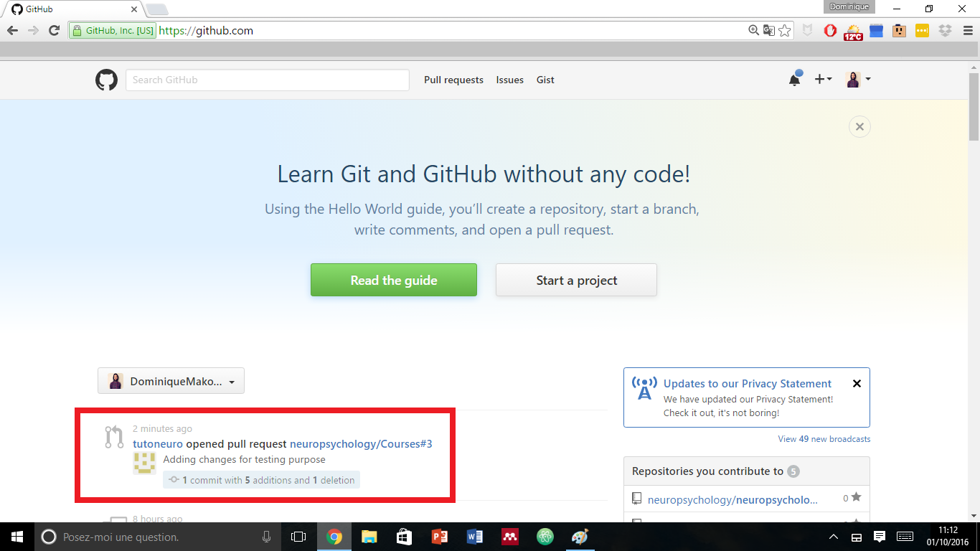Open the AdBlock stop-hand extension
The image size is (980, 551).
(830, 31)
